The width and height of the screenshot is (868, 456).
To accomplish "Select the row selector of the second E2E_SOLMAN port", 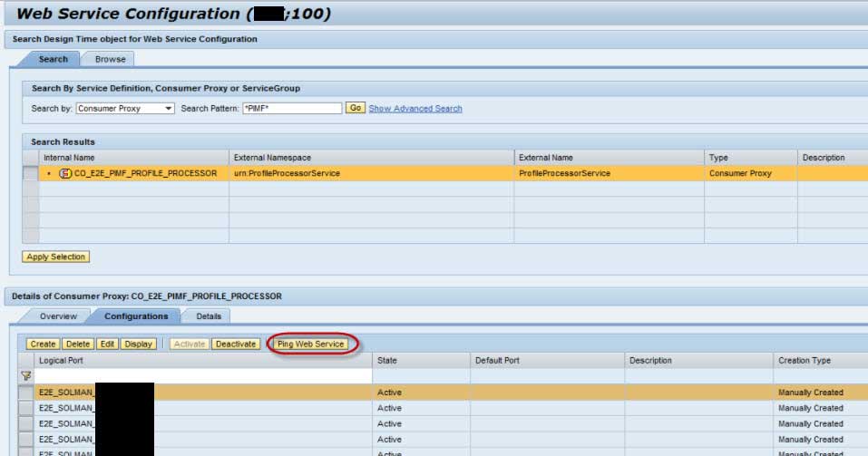I will point(26,408).
